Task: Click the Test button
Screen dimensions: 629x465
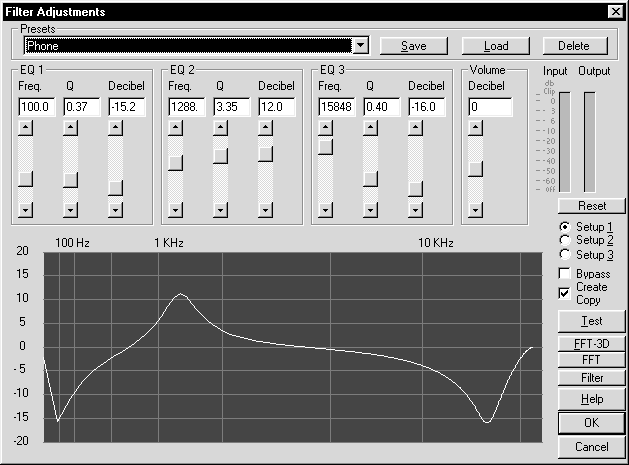Action: pos(591,320)
